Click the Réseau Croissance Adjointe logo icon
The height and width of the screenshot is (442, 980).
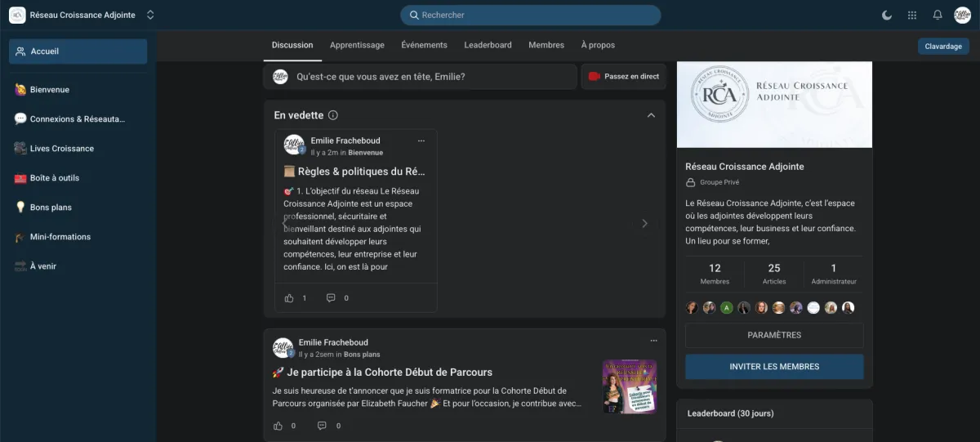(x=17, y=15)
